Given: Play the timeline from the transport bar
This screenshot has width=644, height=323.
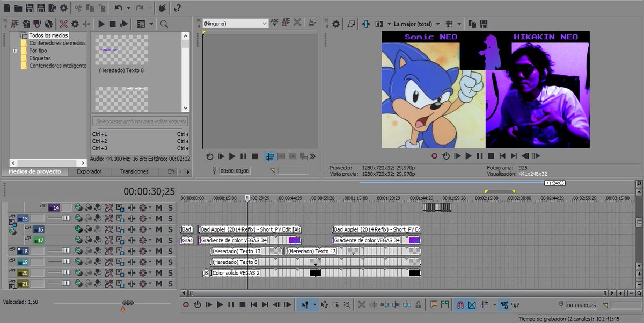Looking at the screenshot, I should pyautogui.click(x=219, y=305).
